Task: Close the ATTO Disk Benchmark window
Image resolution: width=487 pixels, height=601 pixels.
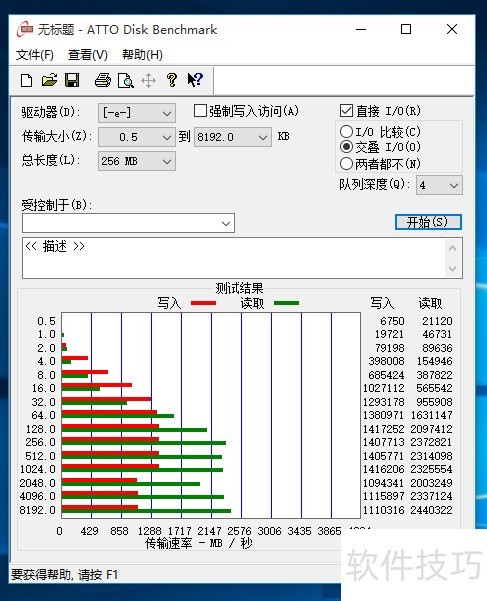Action: click(x=452, y=30)
